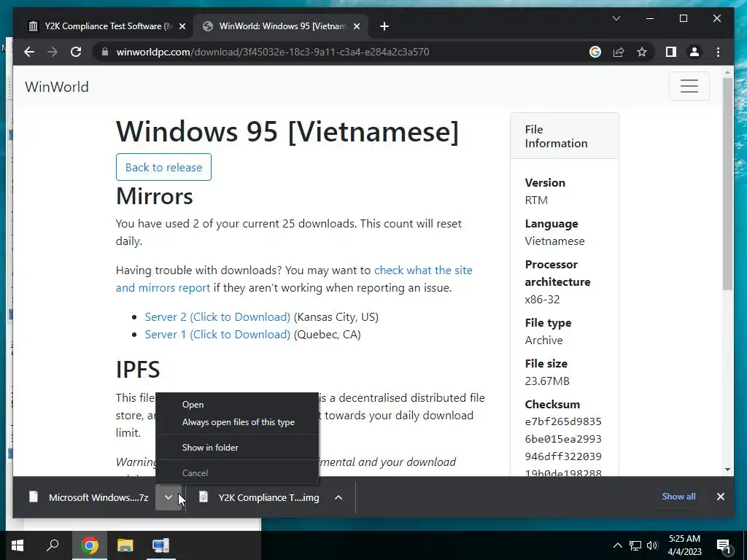Open the Chrome side panel

point(671,52)
